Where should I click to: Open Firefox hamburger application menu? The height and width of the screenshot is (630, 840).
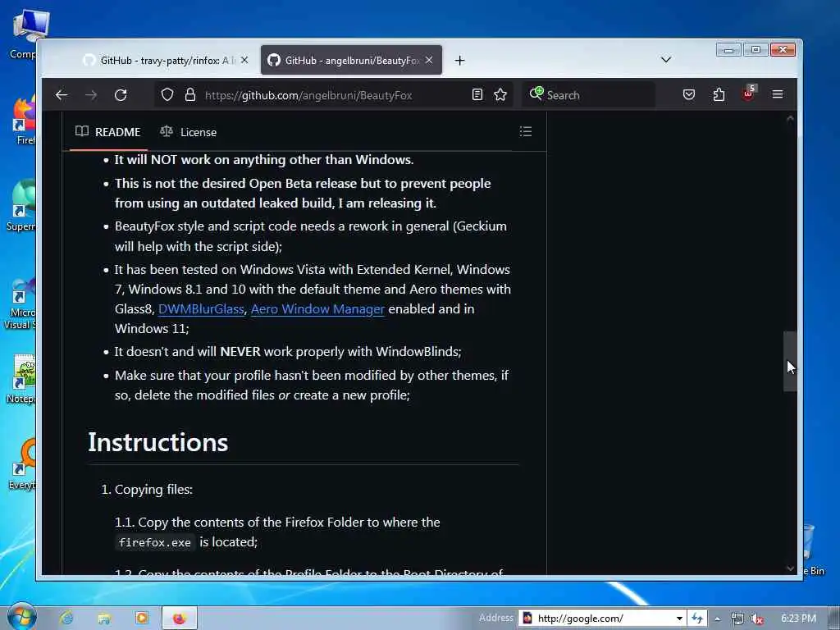tap(778, 94)
